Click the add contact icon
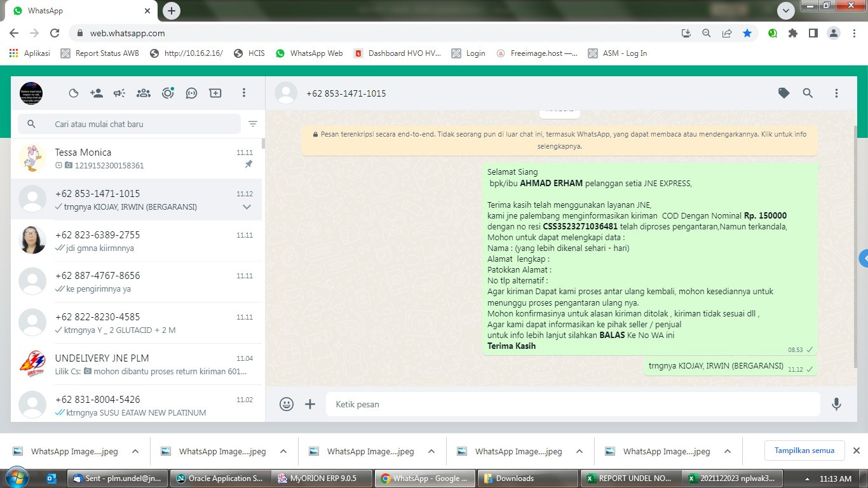Viewport: 868px width, 488px height. pos(97,93)
